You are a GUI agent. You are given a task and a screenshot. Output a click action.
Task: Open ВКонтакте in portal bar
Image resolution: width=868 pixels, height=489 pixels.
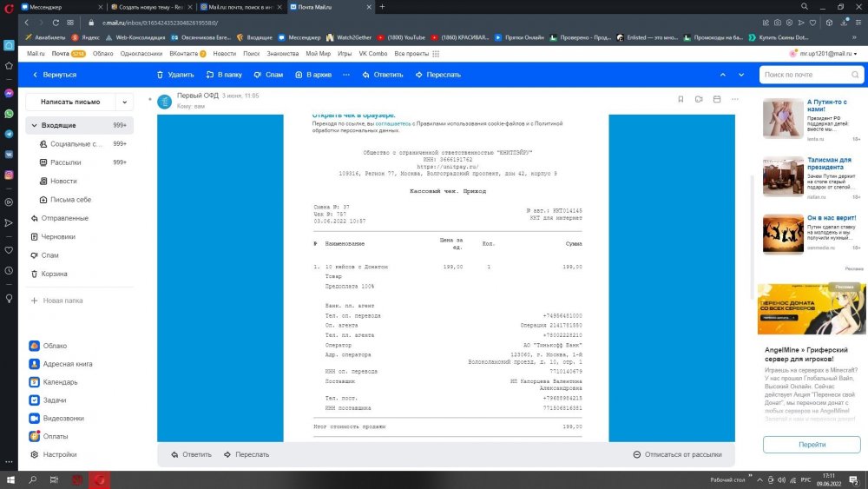tap(184, 54)
